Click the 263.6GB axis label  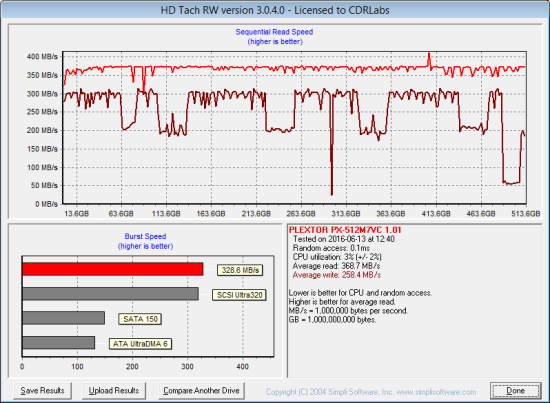[301, 214]
